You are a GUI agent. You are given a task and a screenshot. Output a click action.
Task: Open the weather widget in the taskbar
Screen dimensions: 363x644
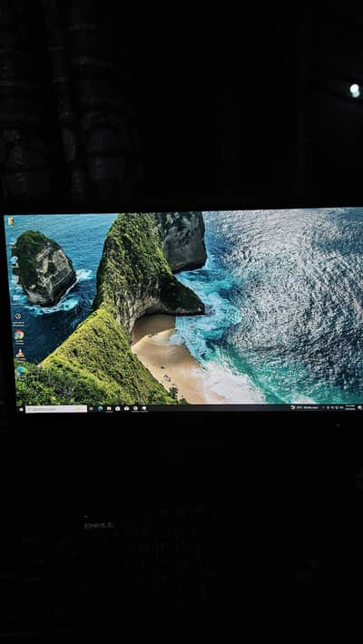click(305, 408)
